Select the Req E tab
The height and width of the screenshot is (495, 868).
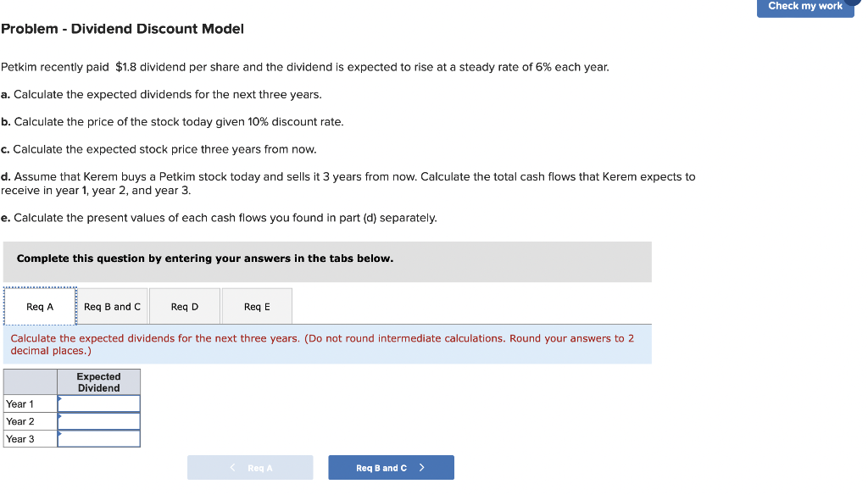[256, 306]
